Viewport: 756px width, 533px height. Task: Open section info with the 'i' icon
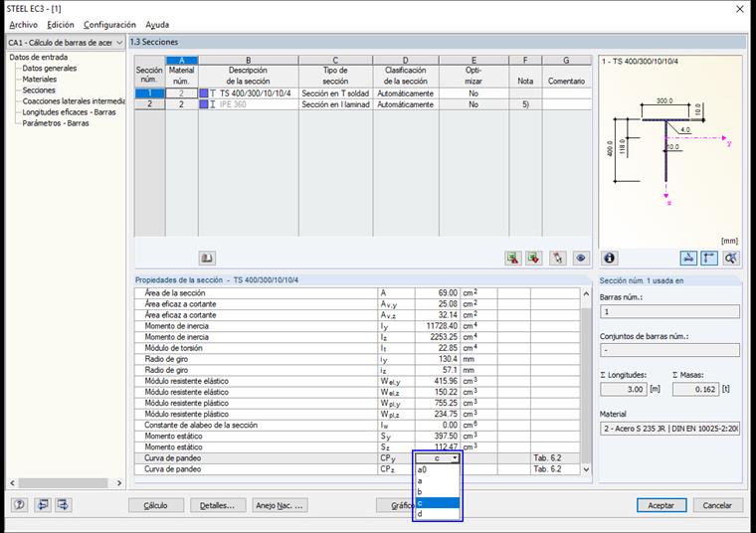(610, 258)
